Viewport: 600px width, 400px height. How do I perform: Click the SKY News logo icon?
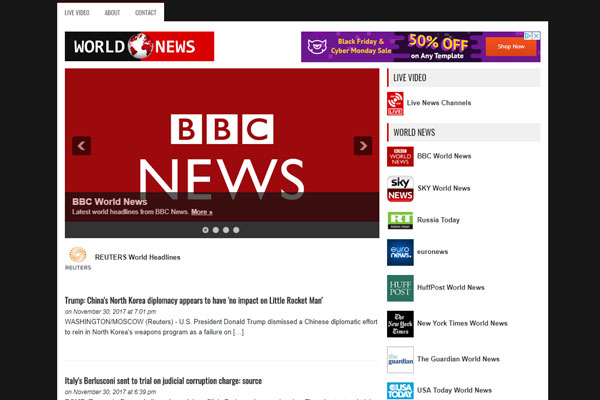pyautogui.click(x=399, y=188)
